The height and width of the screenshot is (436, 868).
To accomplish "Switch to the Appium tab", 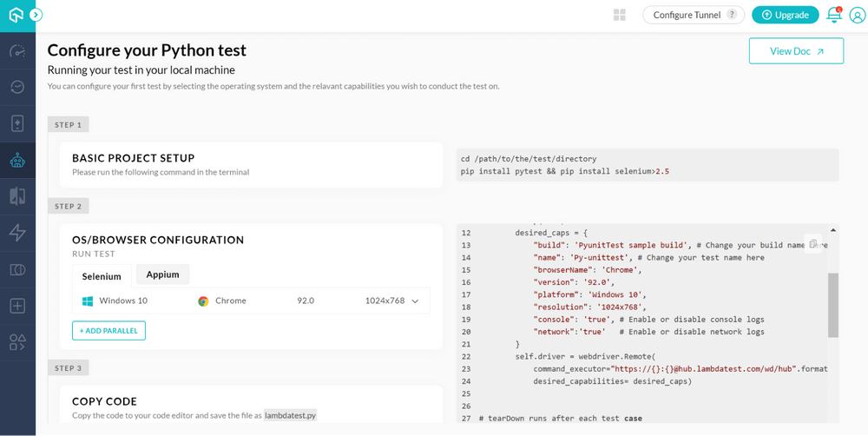I will click(x=162, y=274).
